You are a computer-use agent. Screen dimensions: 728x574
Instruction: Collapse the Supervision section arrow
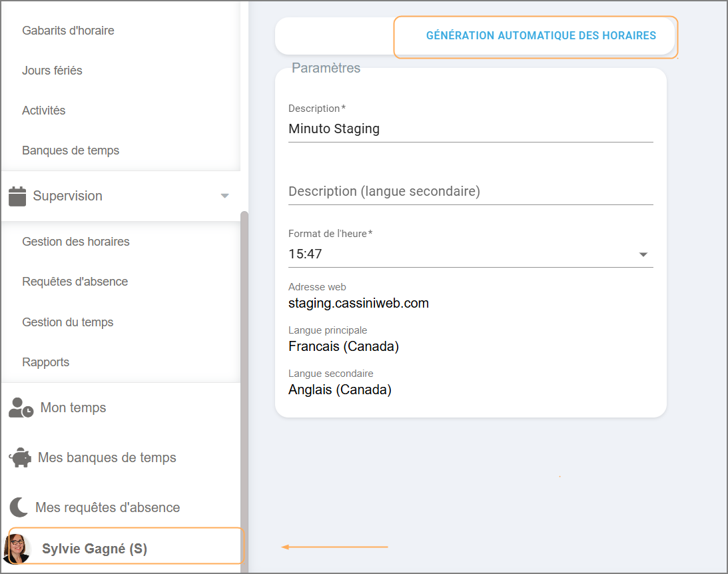pos(225,196)
